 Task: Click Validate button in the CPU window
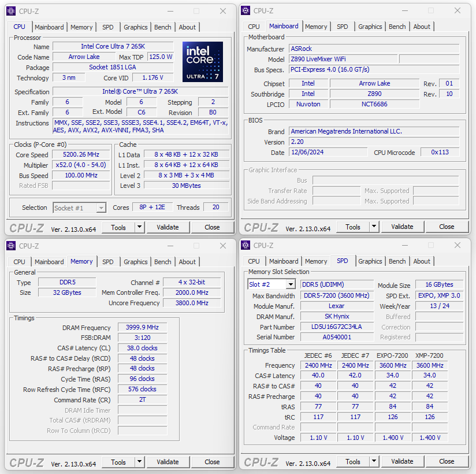[x=168, y=227]
